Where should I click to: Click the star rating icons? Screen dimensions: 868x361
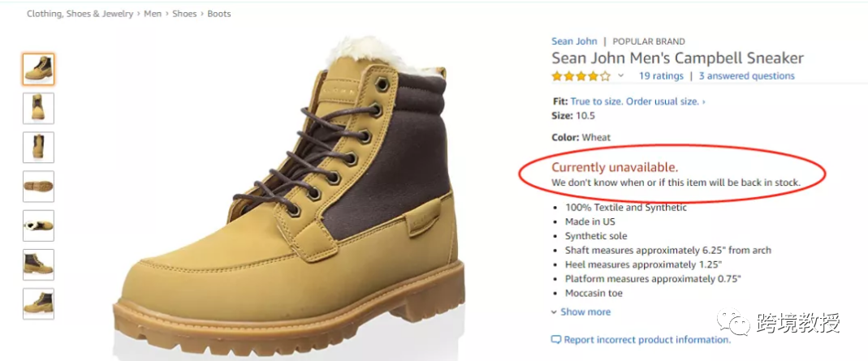tap(581, 76)
